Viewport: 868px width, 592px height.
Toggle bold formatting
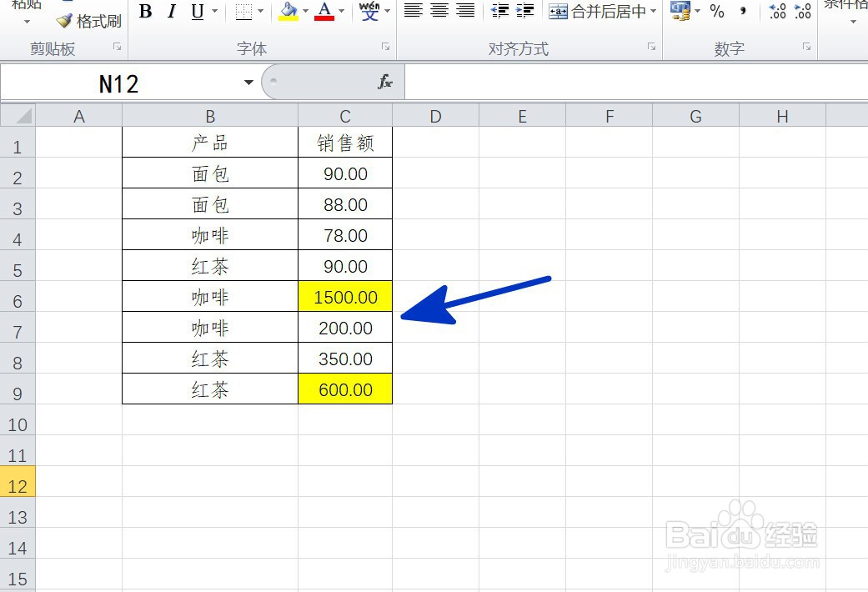[x=146, y=11]
